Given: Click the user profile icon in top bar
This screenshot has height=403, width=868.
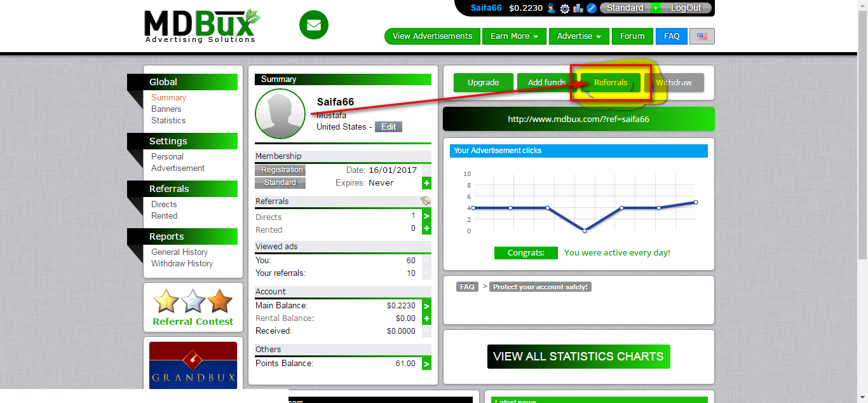Looking at the screenshot, I should tap(551, 8).
